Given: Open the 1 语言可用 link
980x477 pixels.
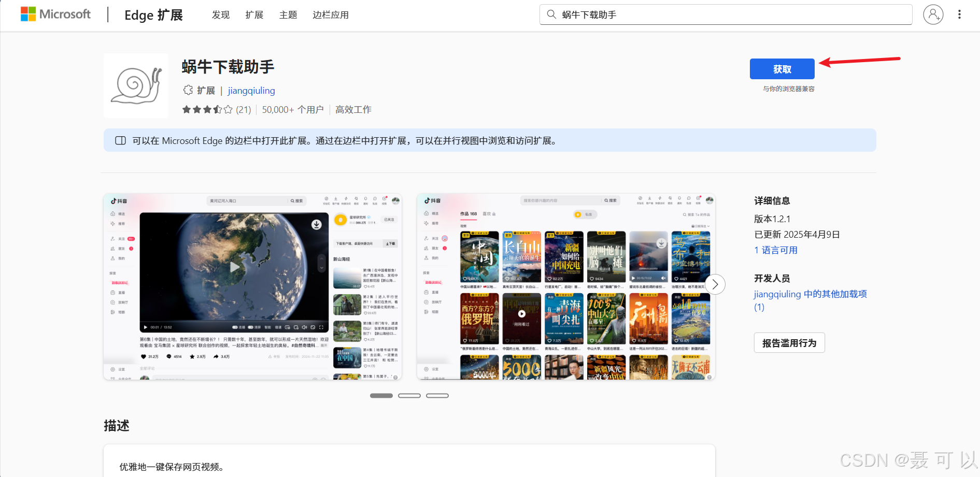Looking at the screenshot, I should (x=776, y=250).
